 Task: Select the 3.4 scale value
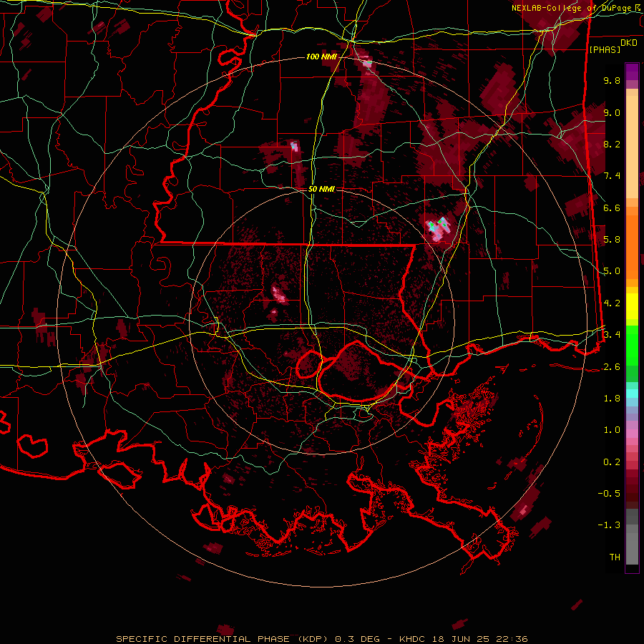[x=612, y=335]
